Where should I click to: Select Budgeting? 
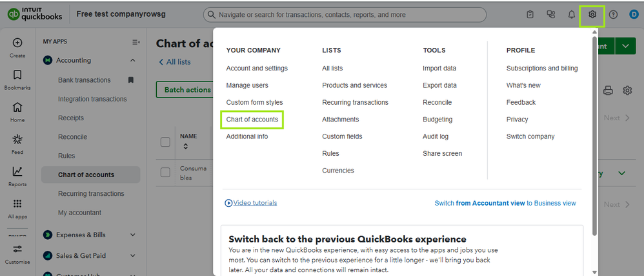[438, 120]
